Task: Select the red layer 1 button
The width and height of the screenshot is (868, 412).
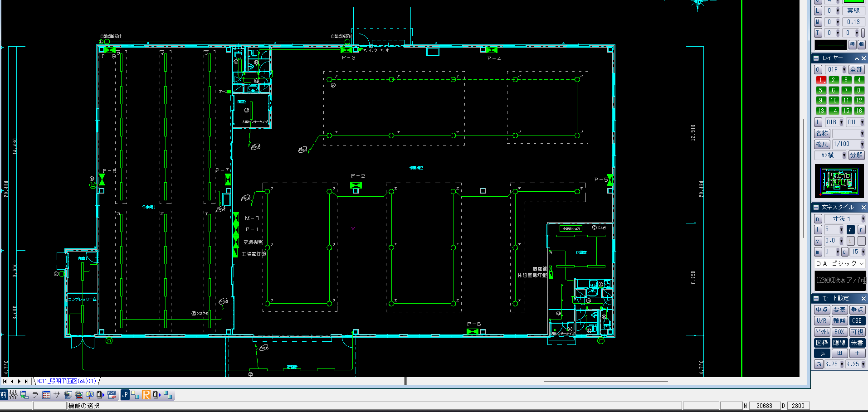Action: coord(820,80)
